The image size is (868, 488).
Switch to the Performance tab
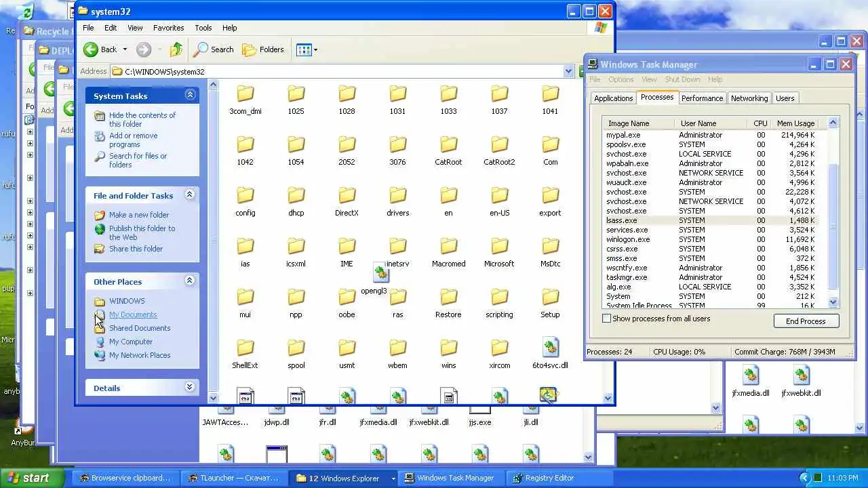pyautogui.click(x=702, y=98)
